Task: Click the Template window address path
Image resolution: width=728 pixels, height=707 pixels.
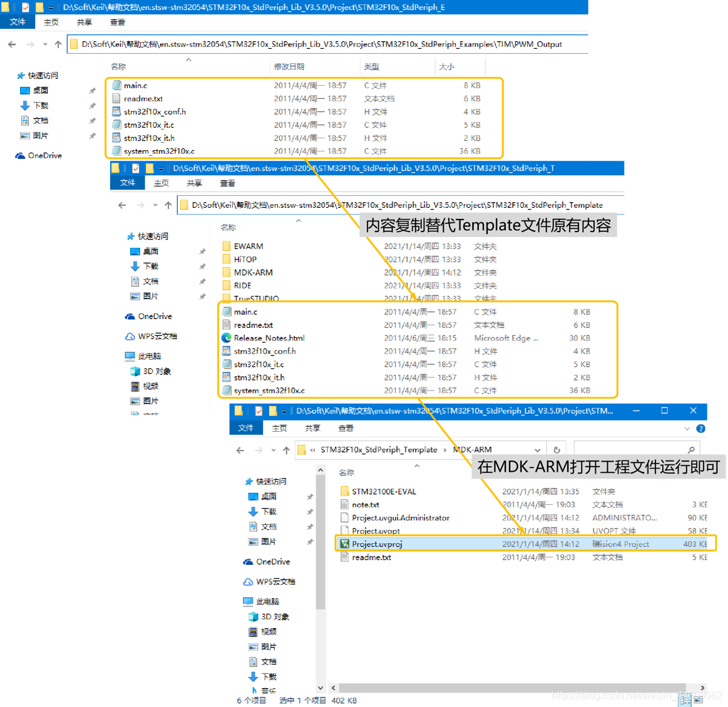Action: click(x=397, y=205)
